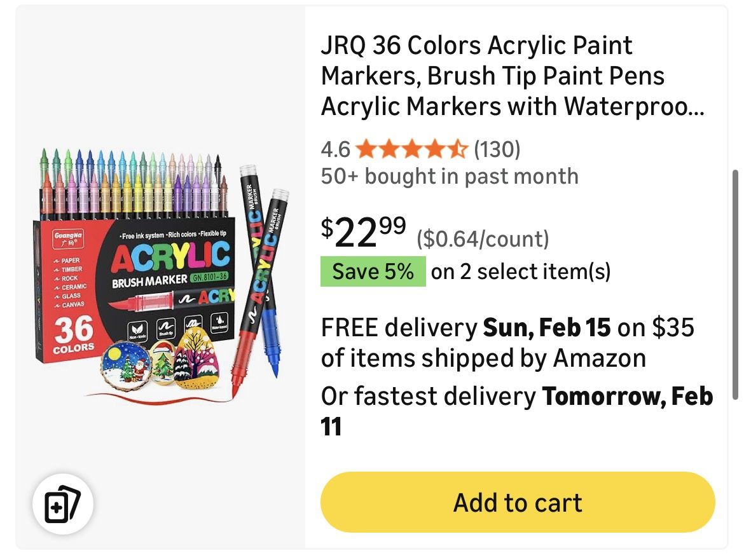Click the 4.6 rating number

point(335,150)
